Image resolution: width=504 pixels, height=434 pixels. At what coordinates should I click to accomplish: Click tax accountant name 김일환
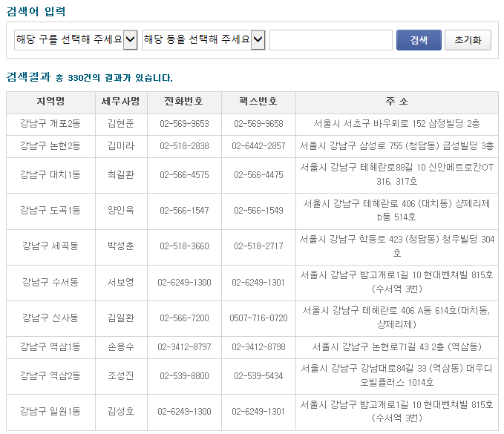121,318
